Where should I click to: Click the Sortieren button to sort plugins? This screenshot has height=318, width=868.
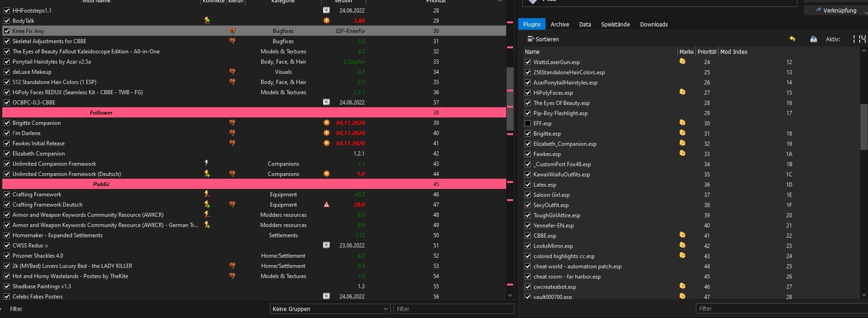click(x=543, y=39)
